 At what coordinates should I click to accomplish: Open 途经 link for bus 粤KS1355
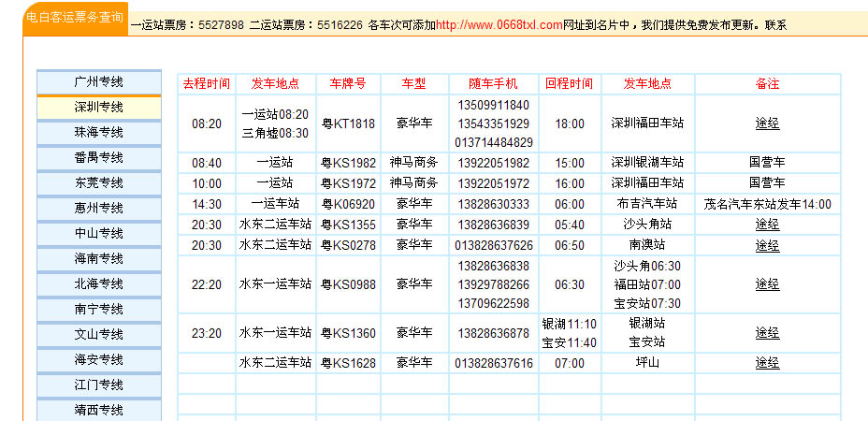pyautogui.click(x=767, y=225)
